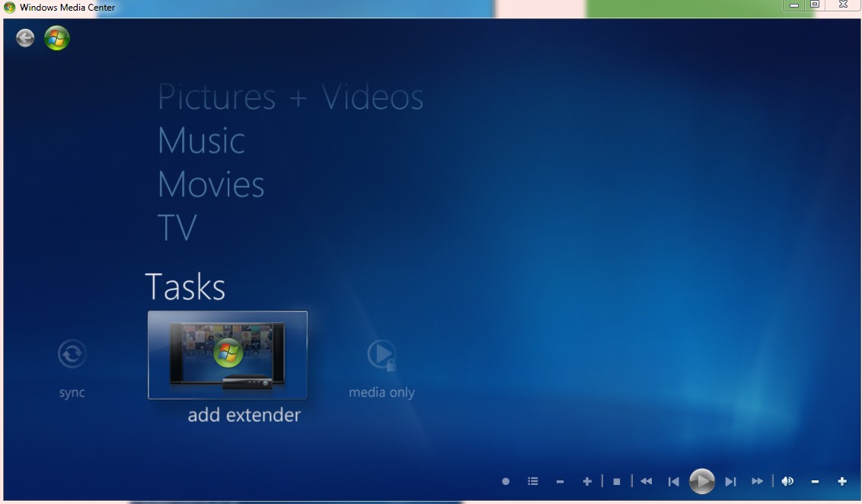Skip to the next track
The height and width of the screenshot is (504, 862).
(x=730, y=482)
